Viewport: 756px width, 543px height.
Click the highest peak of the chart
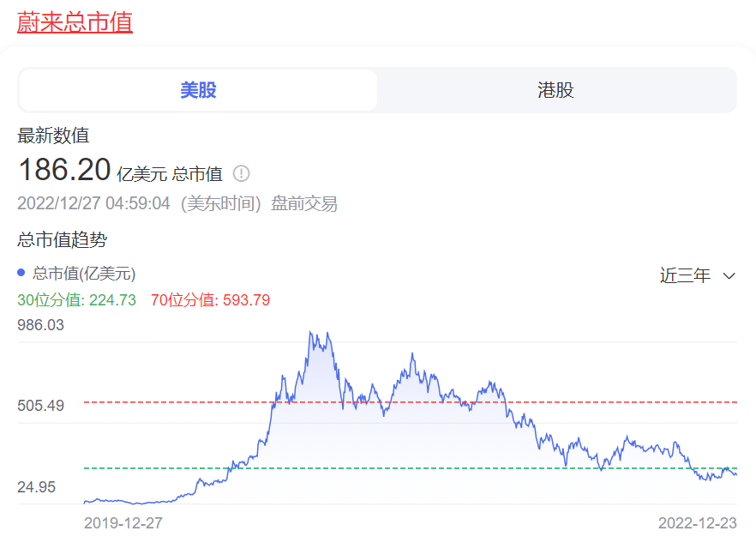(310, 333)
